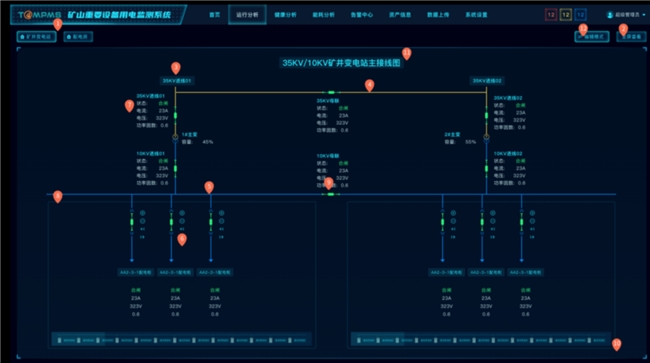
Task: Select the 35KV进线01 label box
Action: coord(177,81)
